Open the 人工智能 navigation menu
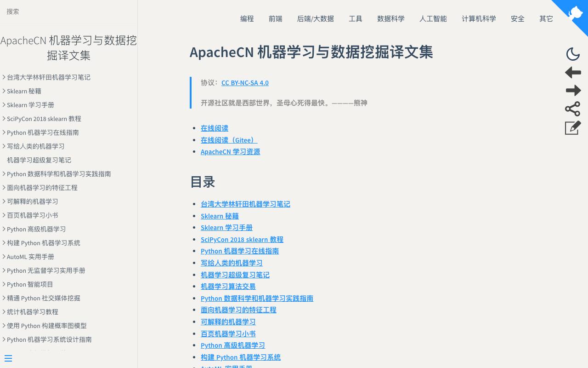The height and width of the screenshot is (368, 588). (433, 18)
